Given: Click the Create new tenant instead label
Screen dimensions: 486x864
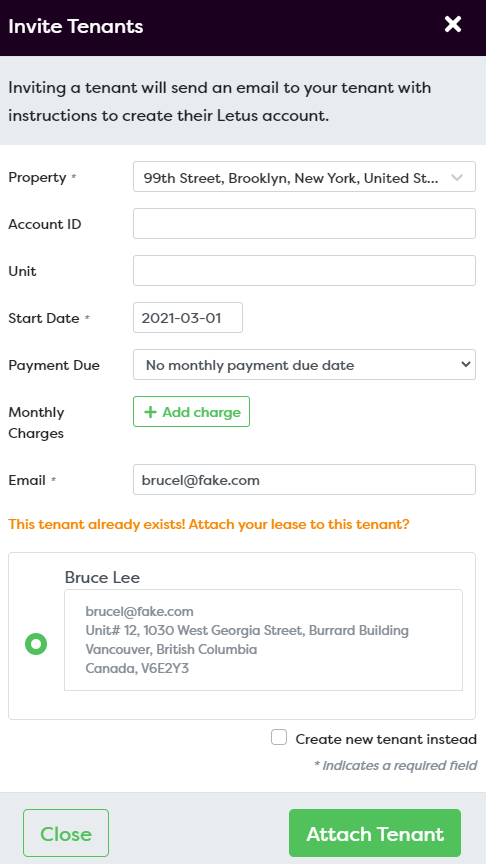Looking at the screenshot, I should point(386,739).
